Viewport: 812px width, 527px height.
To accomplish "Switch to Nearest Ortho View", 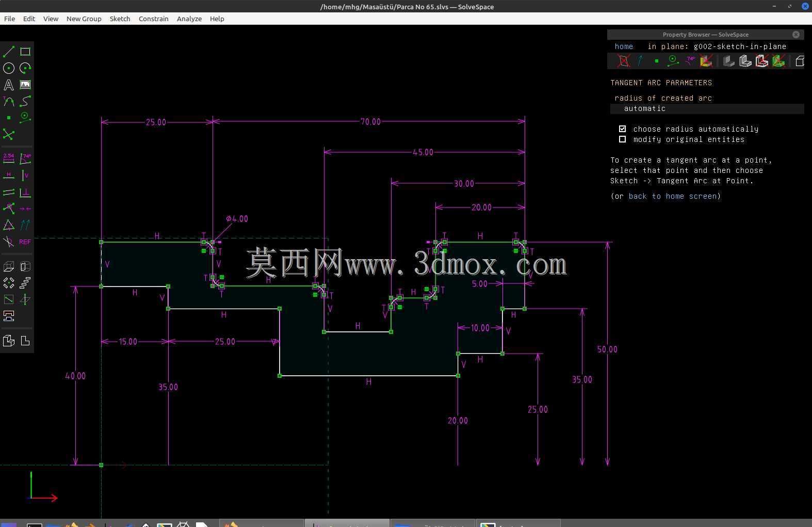I will (x=25, y=341).
